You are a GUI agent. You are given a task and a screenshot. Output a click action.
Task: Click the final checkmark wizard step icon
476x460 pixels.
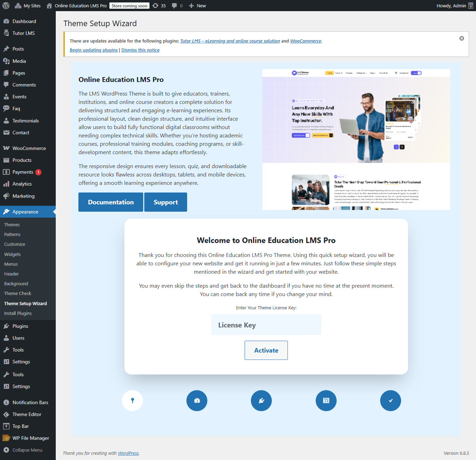pos(390,400)
